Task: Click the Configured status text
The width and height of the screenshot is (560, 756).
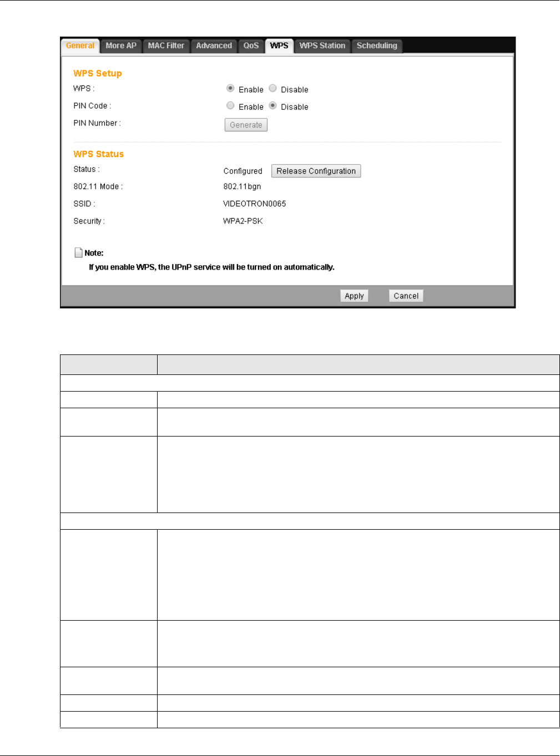Action: coord(243,171)
